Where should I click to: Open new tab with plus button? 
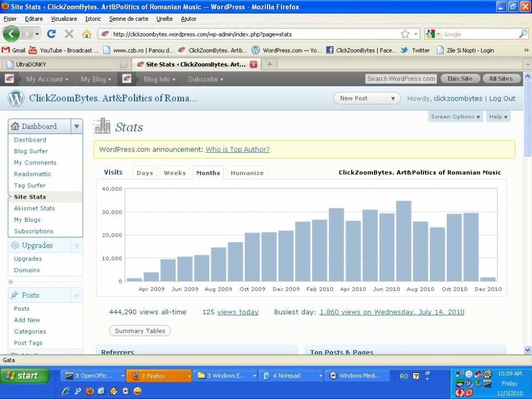[269, 64]
